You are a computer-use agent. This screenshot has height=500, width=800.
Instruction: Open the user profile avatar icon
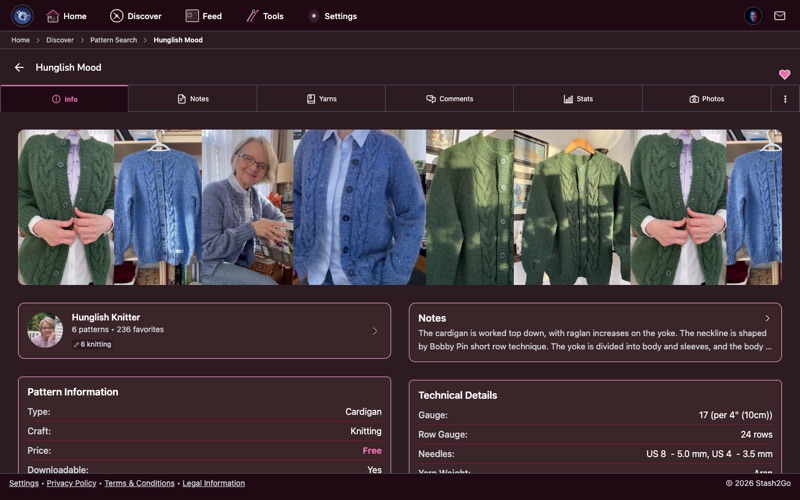[752, 16]
